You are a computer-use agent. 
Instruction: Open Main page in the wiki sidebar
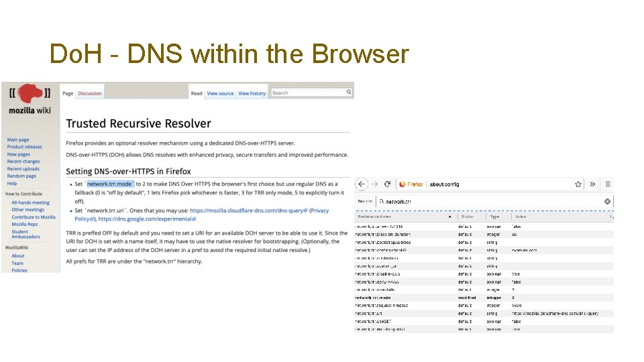18,140
